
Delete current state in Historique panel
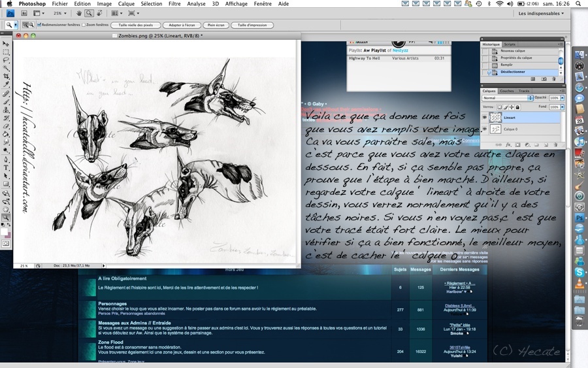(553, 79)
